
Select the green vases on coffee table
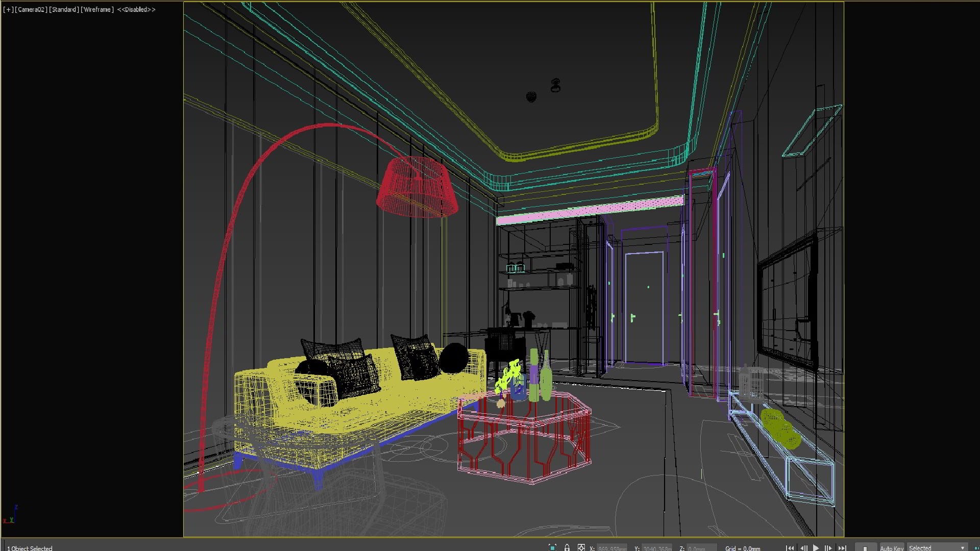[x=540, y=375]
